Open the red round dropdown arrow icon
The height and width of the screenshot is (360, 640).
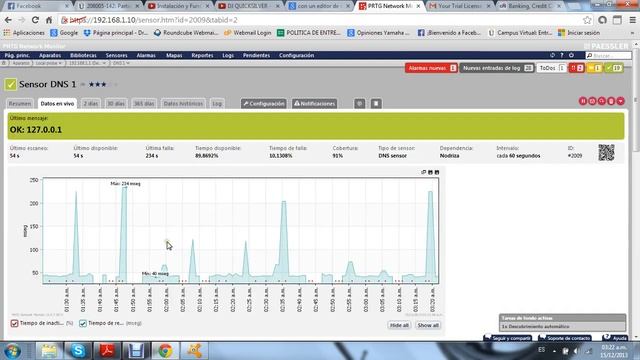click(x=620, y=101)
